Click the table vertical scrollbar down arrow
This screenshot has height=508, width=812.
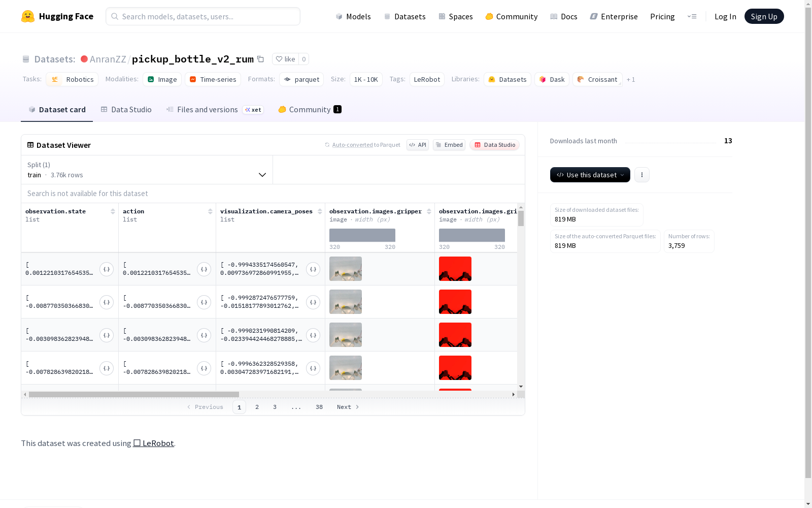pyautogui.click(x=521, y=387)
